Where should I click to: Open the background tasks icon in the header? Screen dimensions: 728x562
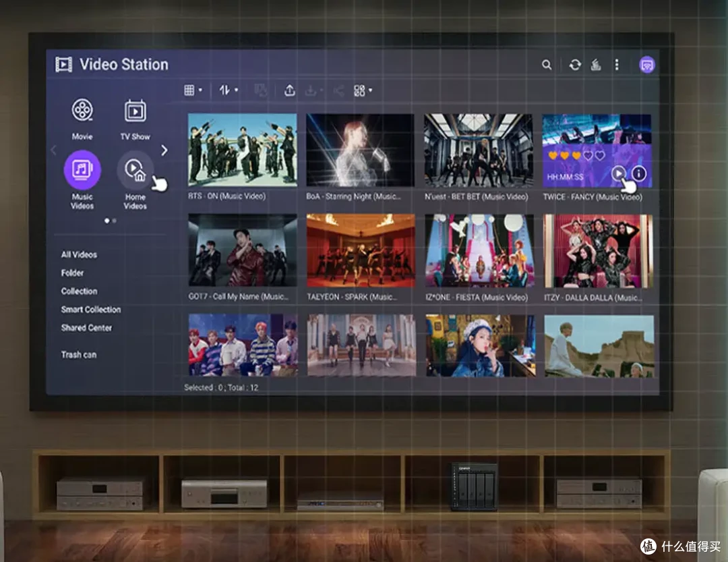pos(596,65)
